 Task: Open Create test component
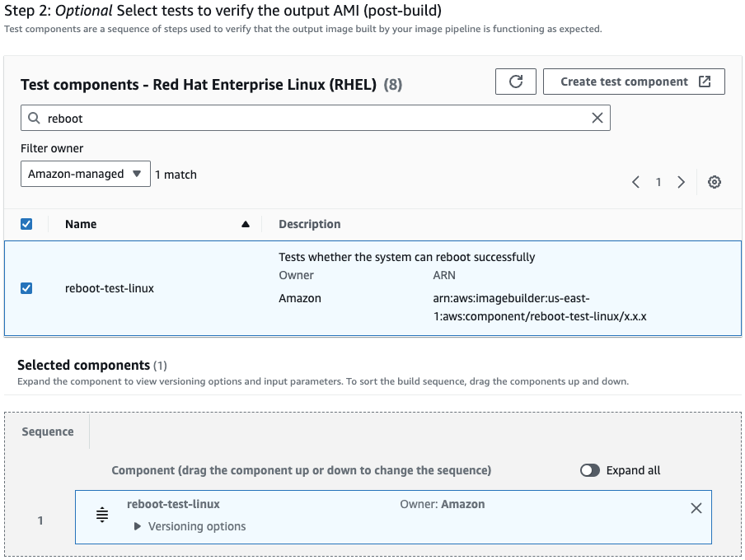pyautogui.click(x=634, y=81)
